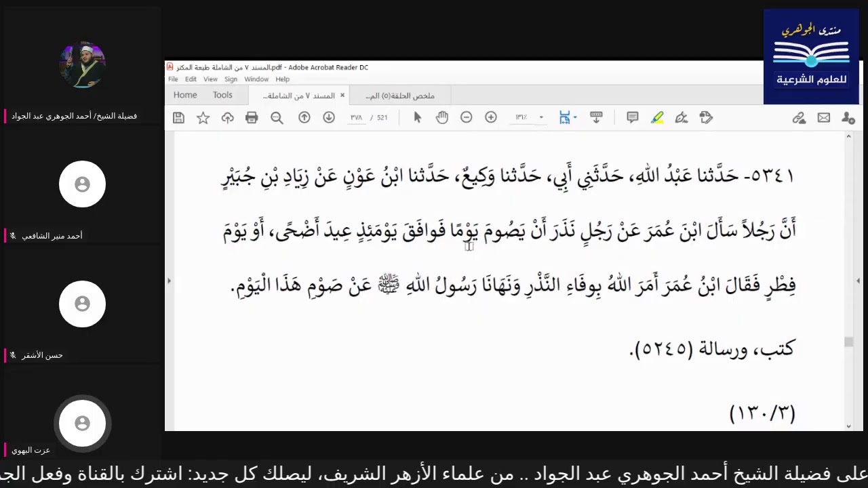Screen dimensions: 868x488
Task: Open the zoom level dropdown
Action: point(541,117)
